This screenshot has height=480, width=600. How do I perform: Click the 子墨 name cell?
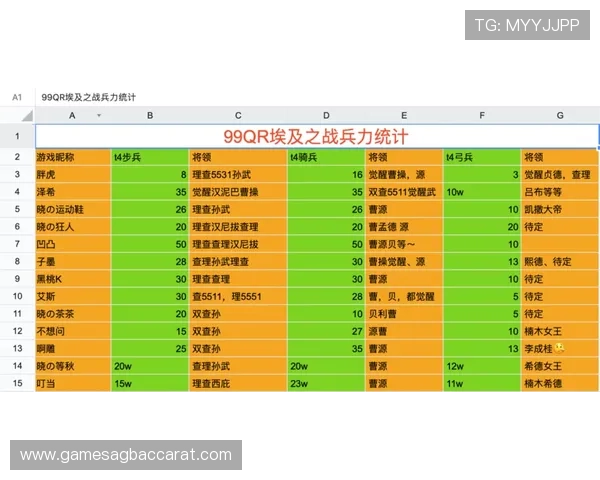[73, 261]
